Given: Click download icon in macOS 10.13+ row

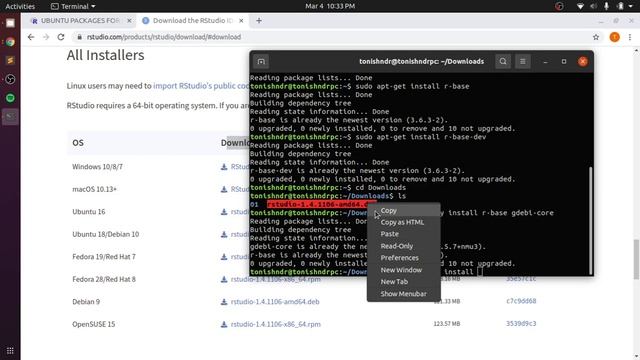Looking at the screenshot, I should 224,189.
